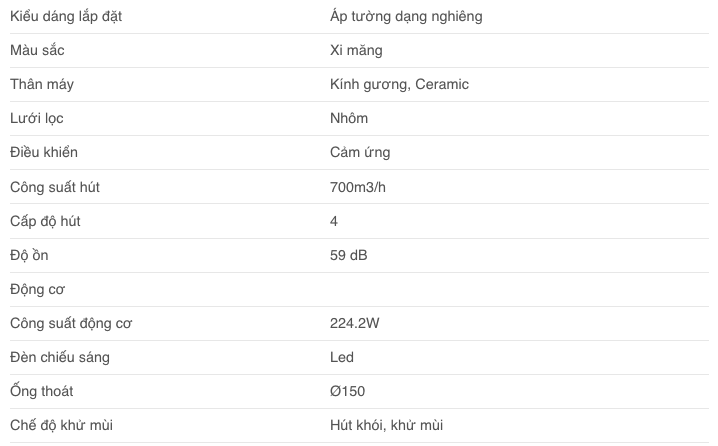Select the '59 dB' noise value
The image size is (718, 446).
coord(348,255)
